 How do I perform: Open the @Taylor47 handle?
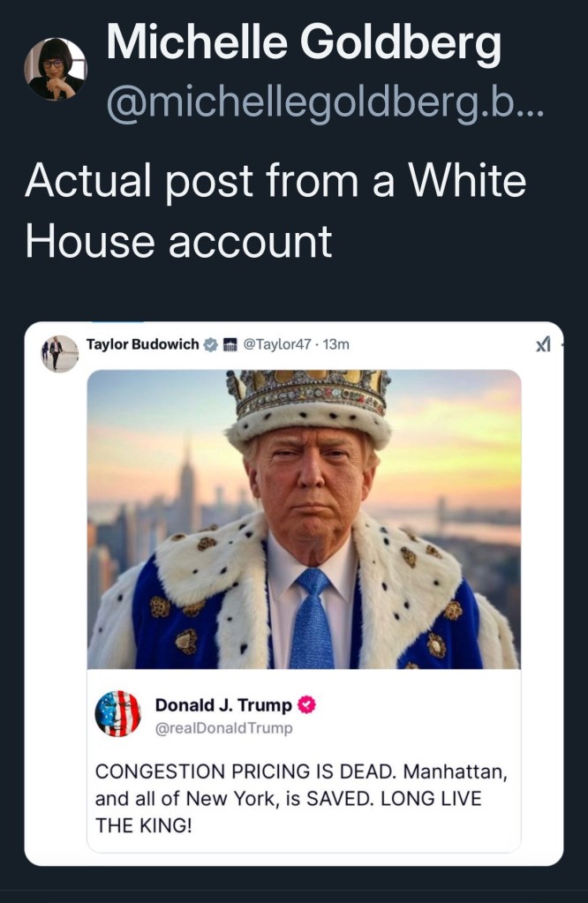[x=277, y=344]
